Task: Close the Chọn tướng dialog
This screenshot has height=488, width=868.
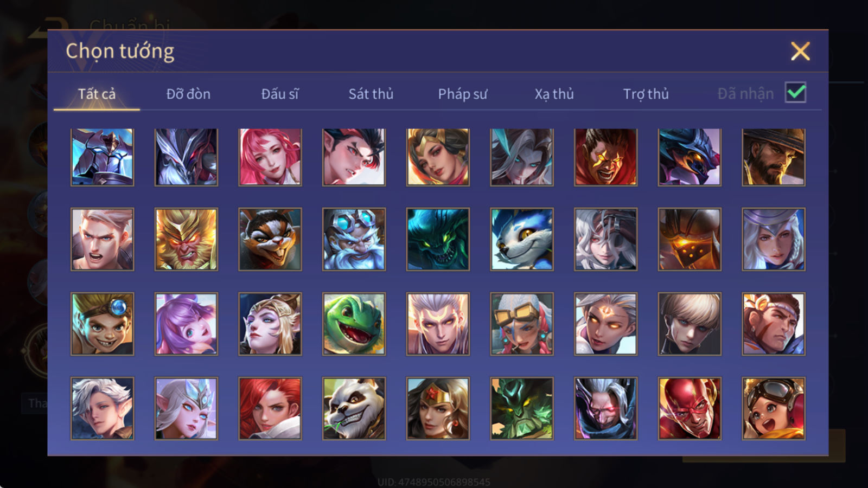Action: point(800,51)
